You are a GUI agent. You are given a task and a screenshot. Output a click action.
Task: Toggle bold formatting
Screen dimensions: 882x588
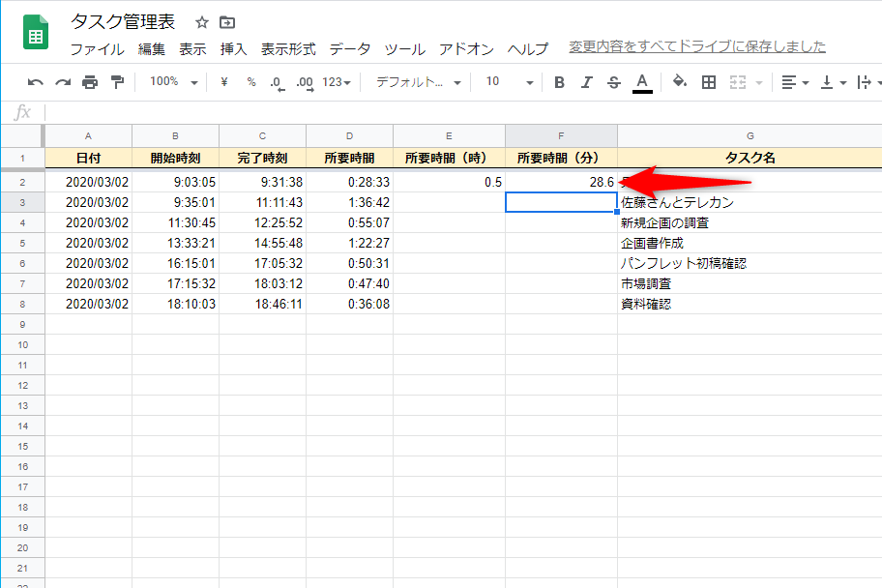[x=558, y=82]
